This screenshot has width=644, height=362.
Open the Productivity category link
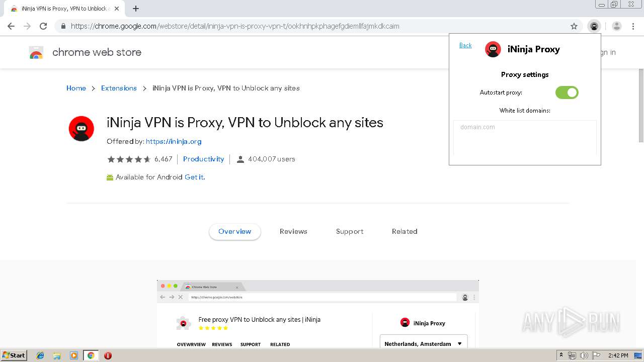[x=203, y=159]
